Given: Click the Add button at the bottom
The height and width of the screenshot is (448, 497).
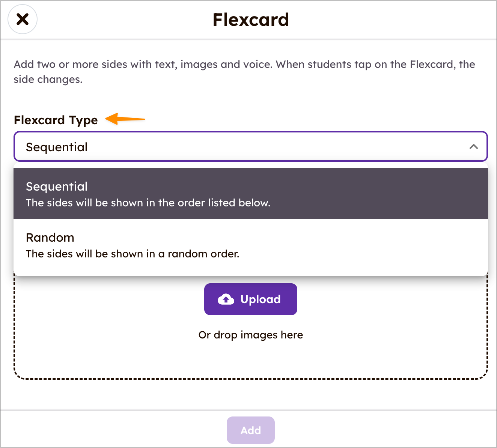Looking at the screenshot, I should (250, 430).
